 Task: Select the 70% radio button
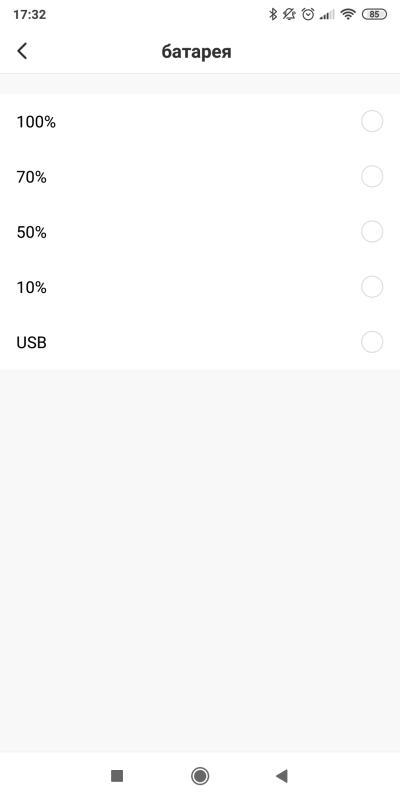coord(372,177)
